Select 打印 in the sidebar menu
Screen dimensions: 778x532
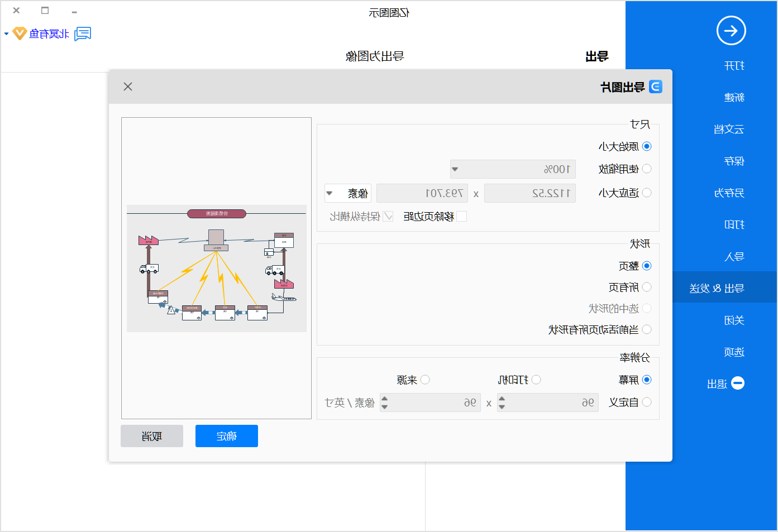[x=734, y=225]
